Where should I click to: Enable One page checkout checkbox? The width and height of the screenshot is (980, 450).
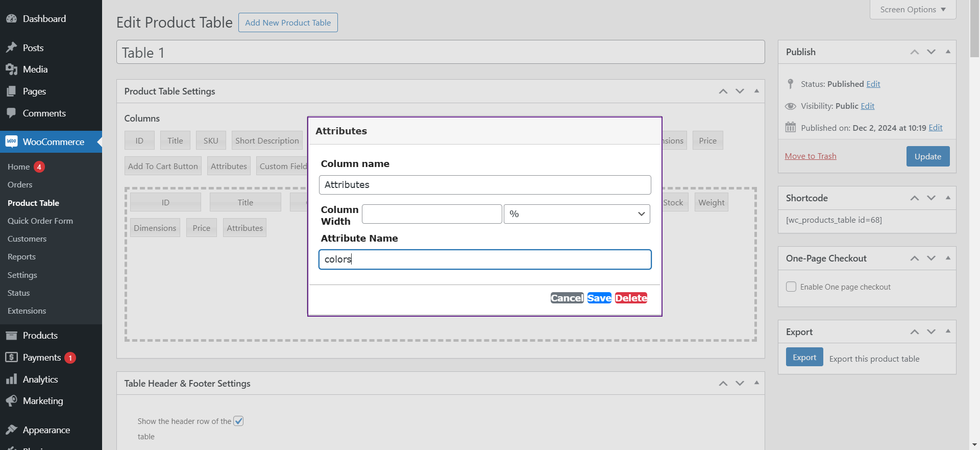pyautogui.click(x=791, y=287)
